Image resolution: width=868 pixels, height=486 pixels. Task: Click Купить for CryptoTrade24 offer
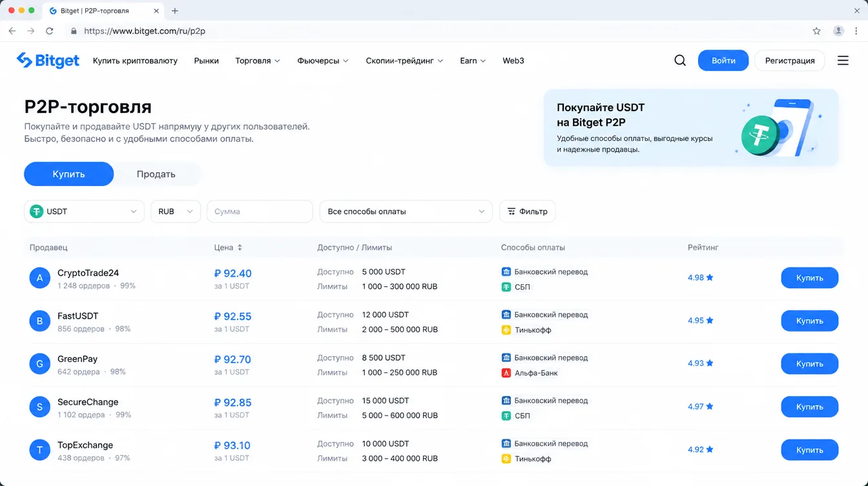tap(810, 278)
